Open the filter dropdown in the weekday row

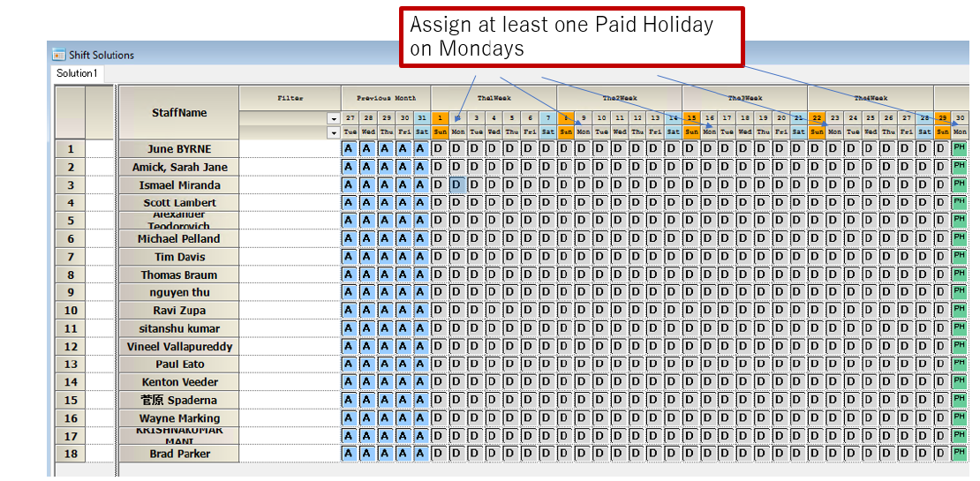point(334,132)
